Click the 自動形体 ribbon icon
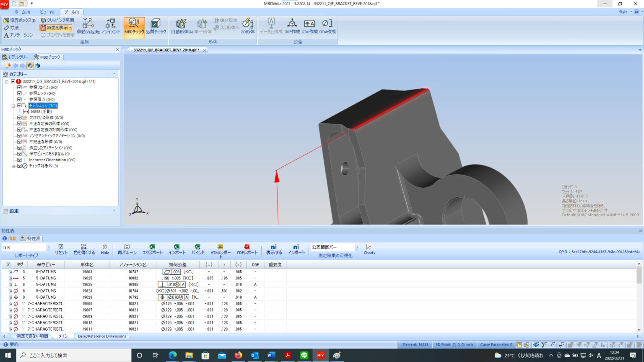Viewport: 644px width, 362px height. tap(182, 26)
